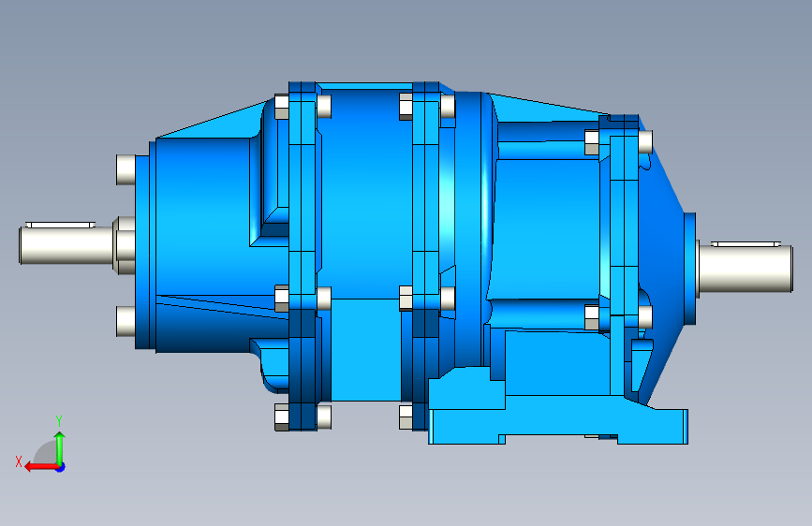The width and height of the screenshot is (812, 526).
Task: Click the green Y axis arrow of the triad
Action: pyautogui.click(x=60, y=448)
